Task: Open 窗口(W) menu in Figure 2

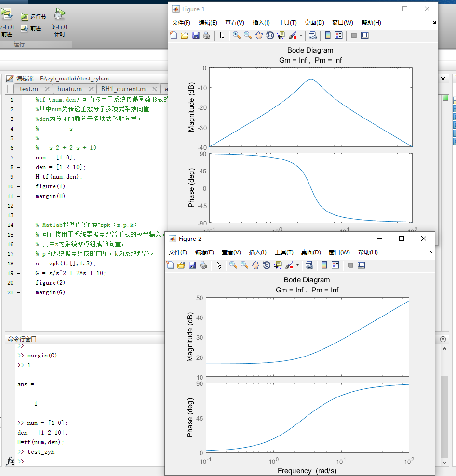Action: pos(339,252)
